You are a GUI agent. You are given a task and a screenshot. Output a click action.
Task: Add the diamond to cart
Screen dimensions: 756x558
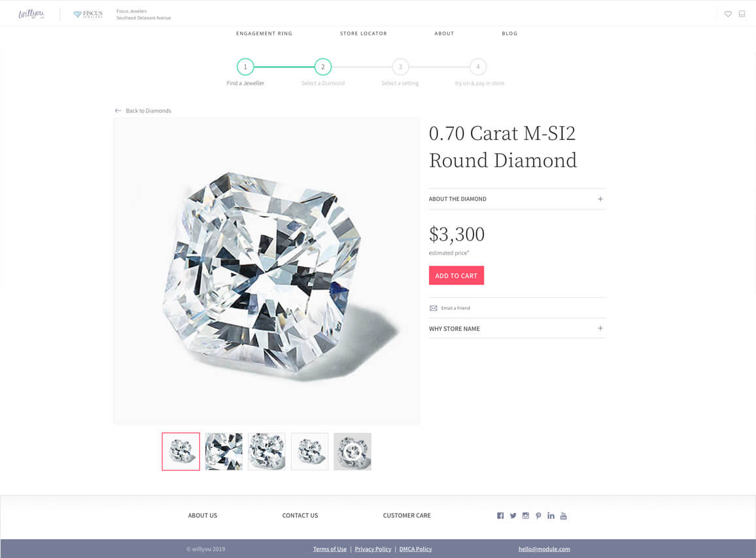point(456,275)
